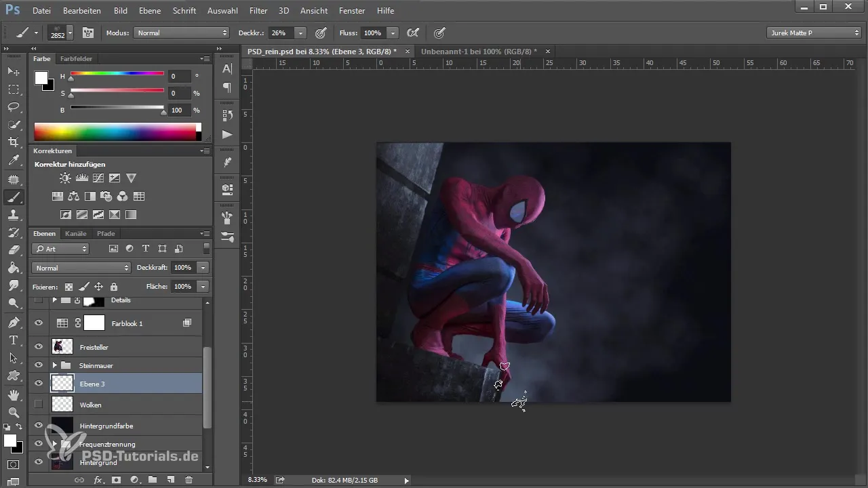
Task: Select the Hand tool
Action: (x=14, y=394)
